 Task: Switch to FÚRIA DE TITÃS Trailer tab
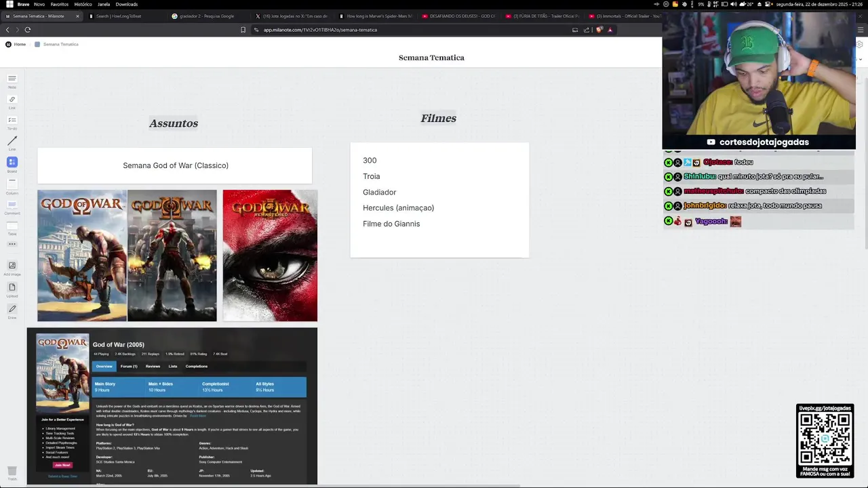(x=542, y=16)
